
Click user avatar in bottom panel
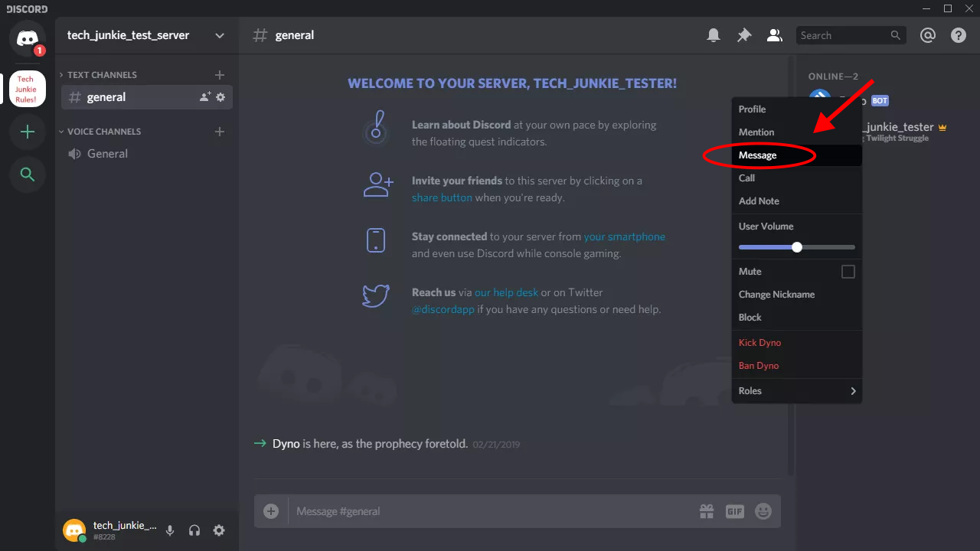74,530
